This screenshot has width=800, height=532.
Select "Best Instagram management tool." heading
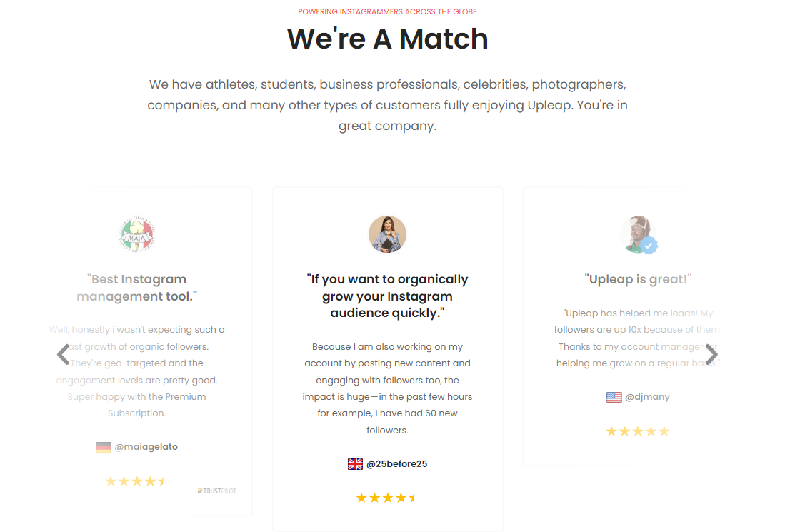136,288
